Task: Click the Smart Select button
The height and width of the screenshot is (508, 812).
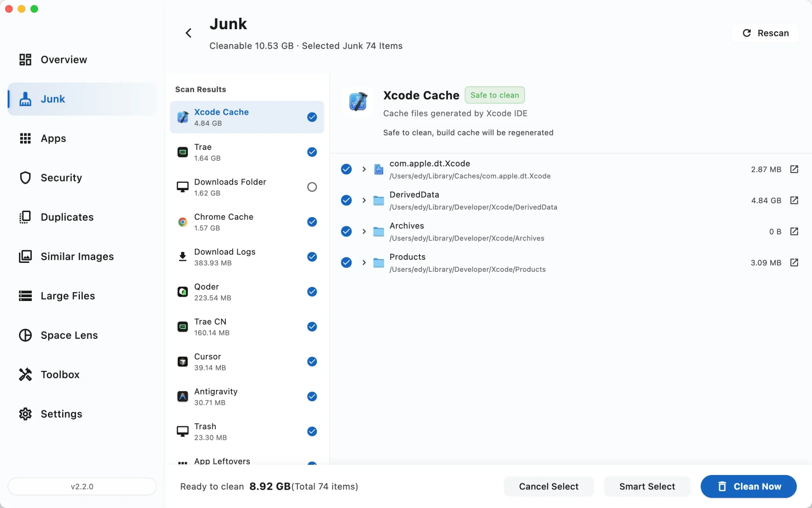Action: click(647, 486)
